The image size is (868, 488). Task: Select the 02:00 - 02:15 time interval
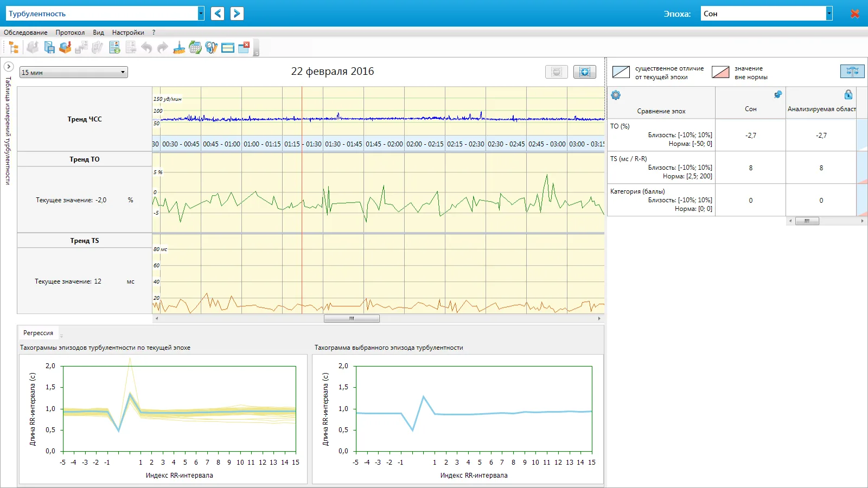[425, 144]
